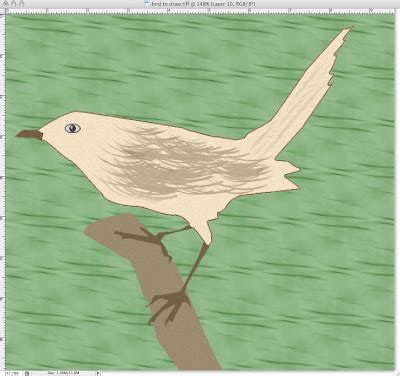Open the status bar info arrow menu
The height and width of the screenshot is (376, 400).
98,373
